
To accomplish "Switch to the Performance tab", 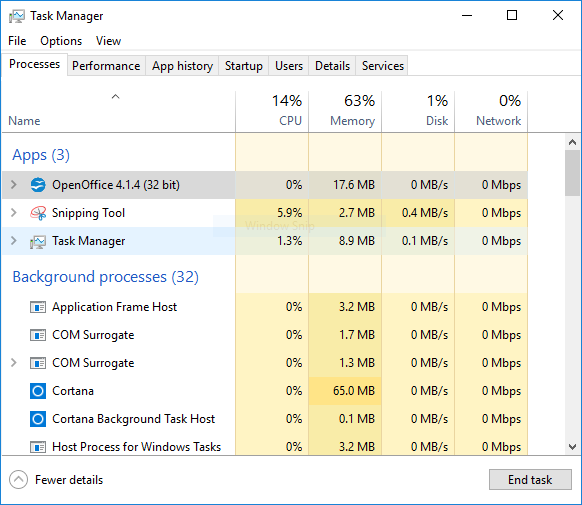I will tap(106, 66).
